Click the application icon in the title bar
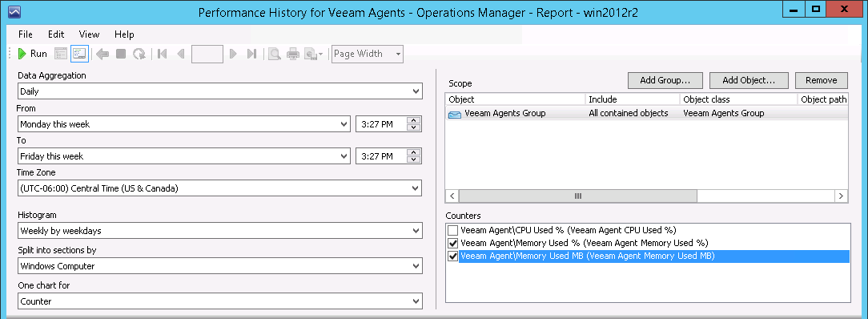Viewport: 868px width, 319px height. (x=15, y=11)
